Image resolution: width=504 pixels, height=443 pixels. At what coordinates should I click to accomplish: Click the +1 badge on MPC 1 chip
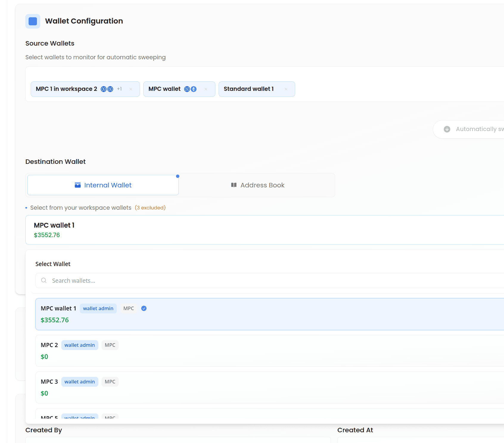click(119, 89)
